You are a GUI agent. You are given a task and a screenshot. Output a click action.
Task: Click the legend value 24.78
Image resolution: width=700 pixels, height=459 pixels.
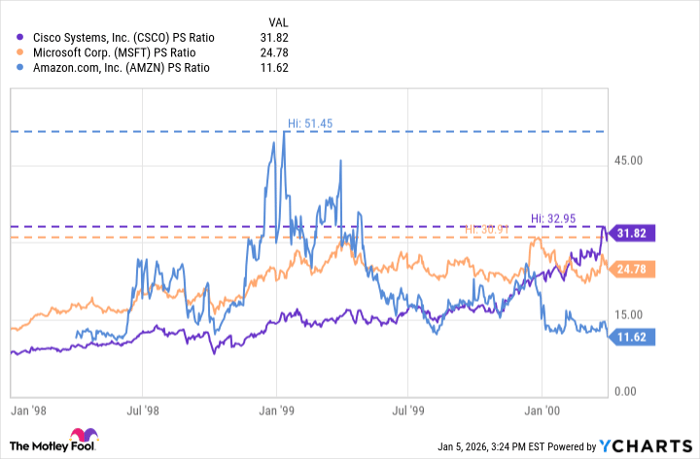pyautogui.click(x=275, y=53)
